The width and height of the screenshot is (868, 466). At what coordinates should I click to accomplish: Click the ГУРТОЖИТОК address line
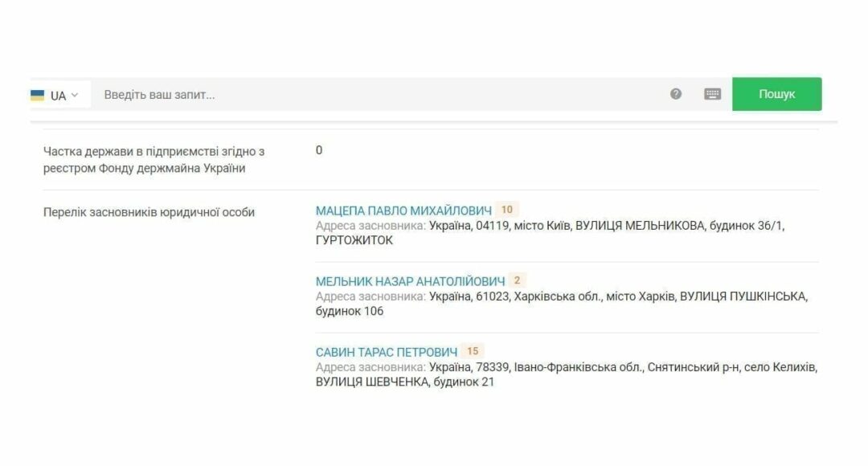pyautogui.click(x=354, y=241)
